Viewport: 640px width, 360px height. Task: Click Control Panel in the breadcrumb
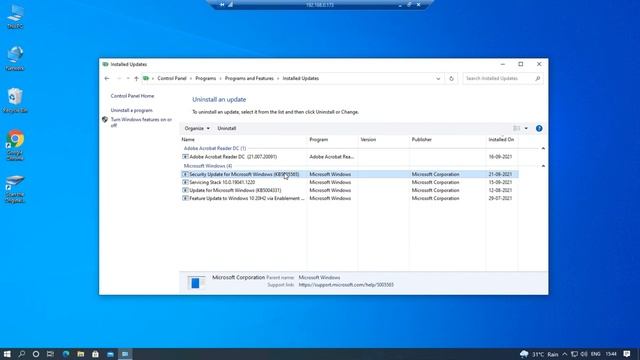(172, 78)
